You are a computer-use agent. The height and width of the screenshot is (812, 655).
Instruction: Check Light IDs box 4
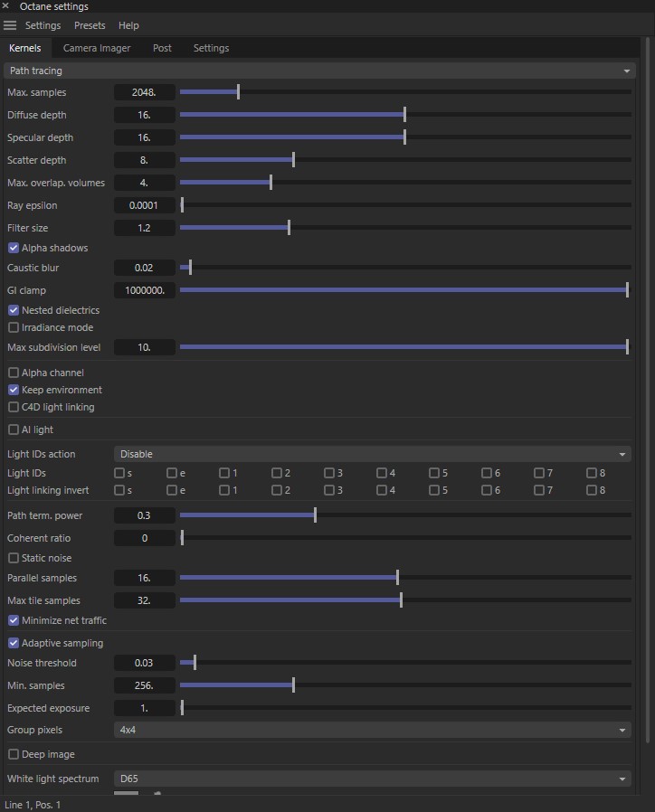pyautogui.click(x=382, y=473)
